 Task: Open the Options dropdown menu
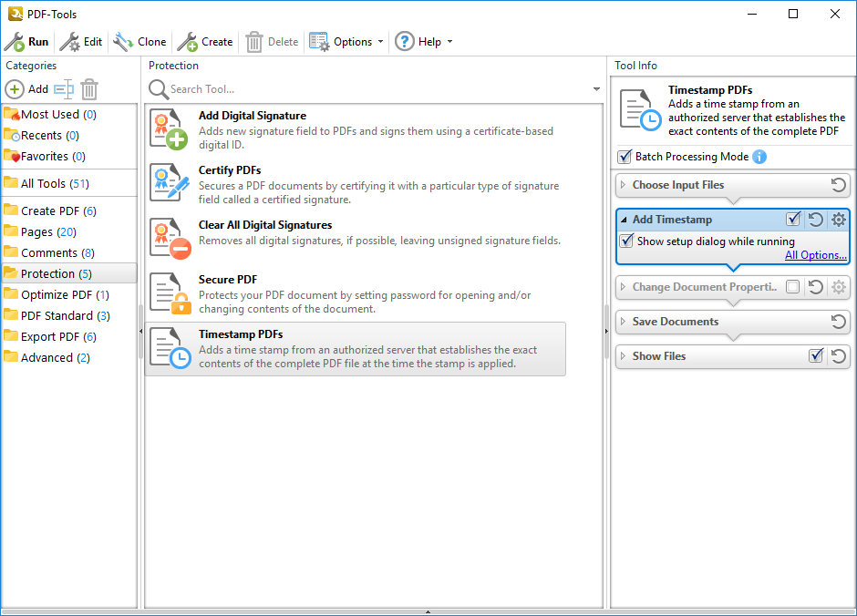coord(346,42)
